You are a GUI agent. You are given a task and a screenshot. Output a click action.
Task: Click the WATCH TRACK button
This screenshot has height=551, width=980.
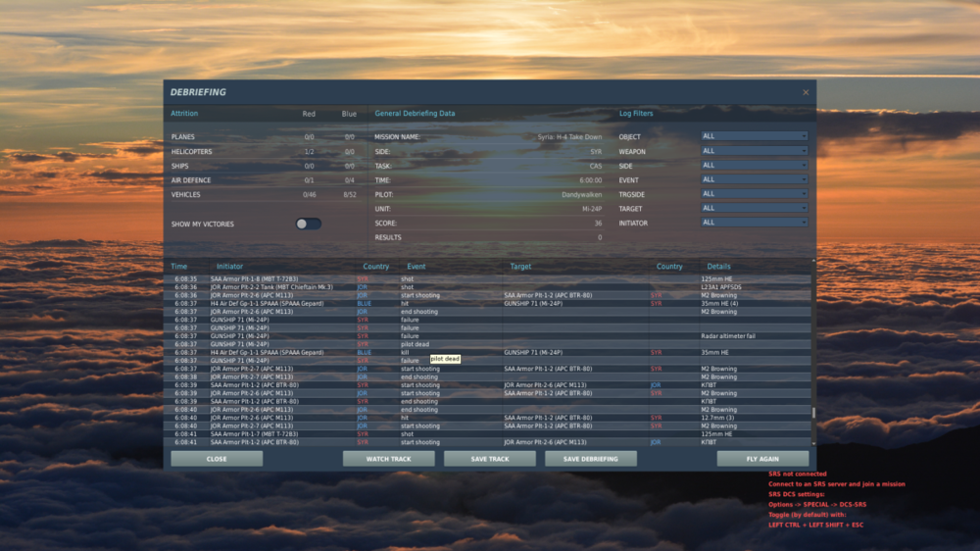tap(389, 459)
